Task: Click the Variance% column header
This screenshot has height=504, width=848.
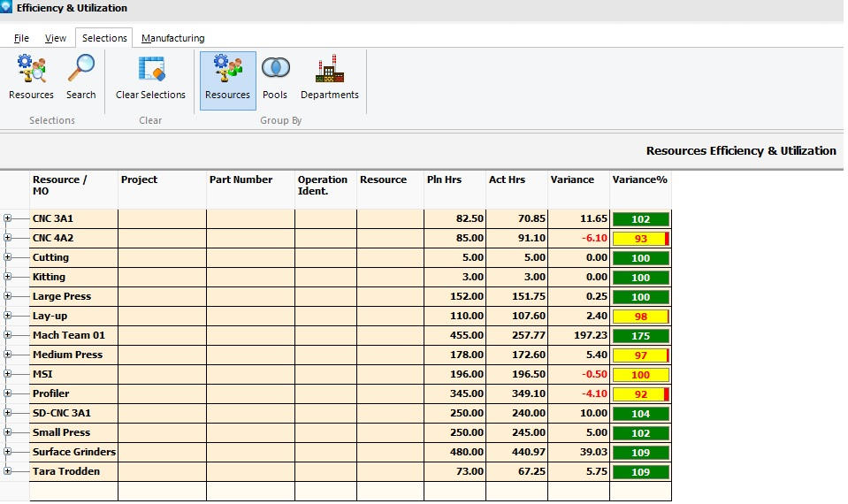Action: tap(640, 190)
